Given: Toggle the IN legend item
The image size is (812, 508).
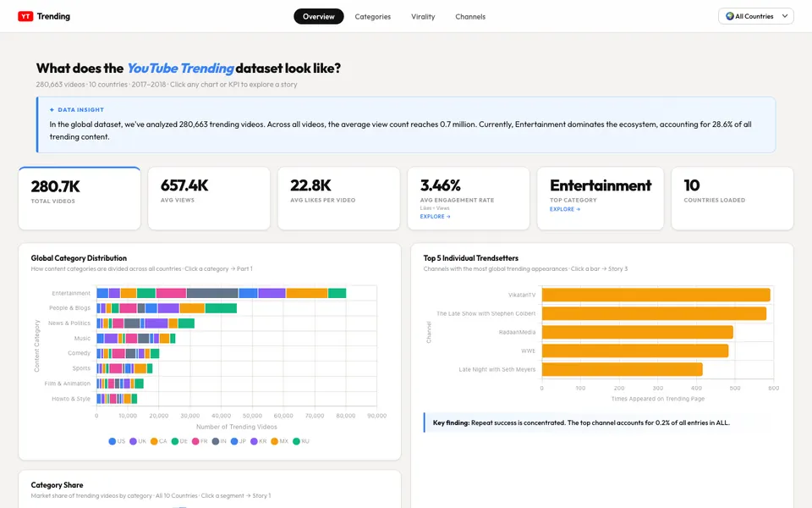Looking at the screenshot, I should pos(220,441).
